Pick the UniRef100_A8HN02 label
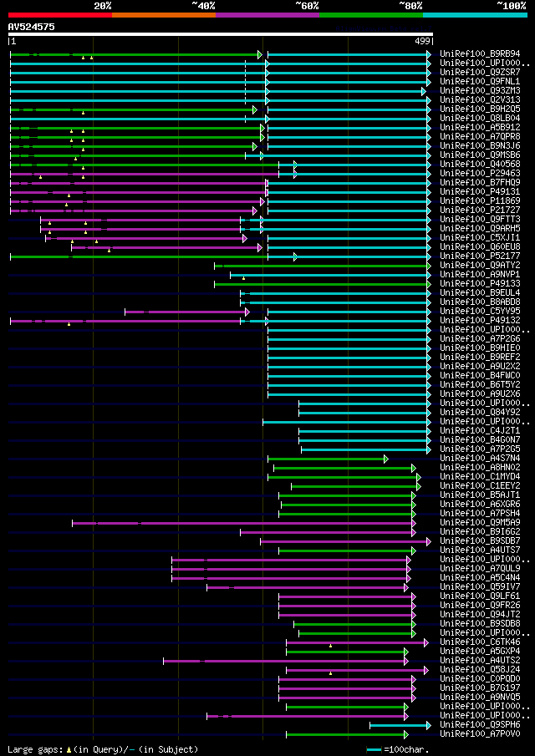This screenshot has width=535, height=756. [480, 468]
